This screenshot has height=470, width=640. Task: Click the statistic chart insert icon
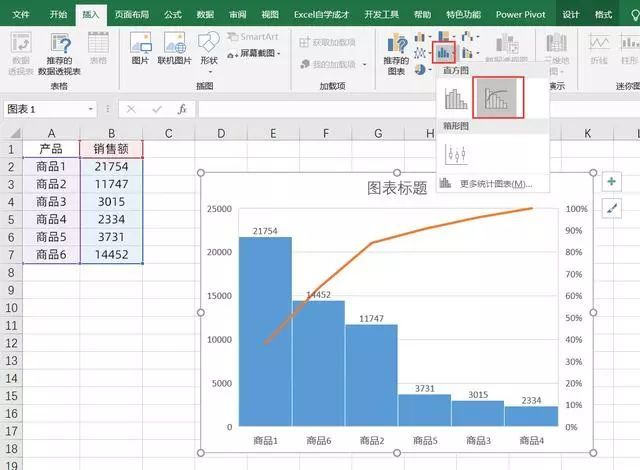click(443, 52)
